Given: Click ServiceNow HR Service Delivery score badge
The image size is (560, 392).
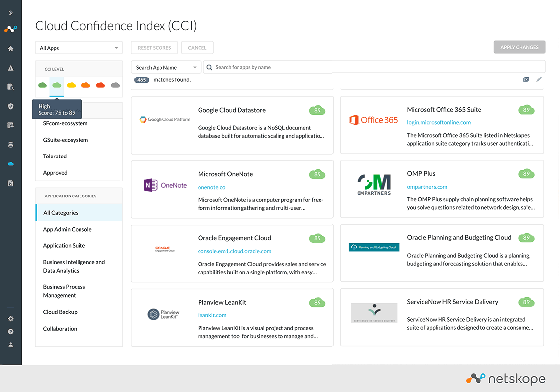Looking at the screenshot, I should click(526, 302).
